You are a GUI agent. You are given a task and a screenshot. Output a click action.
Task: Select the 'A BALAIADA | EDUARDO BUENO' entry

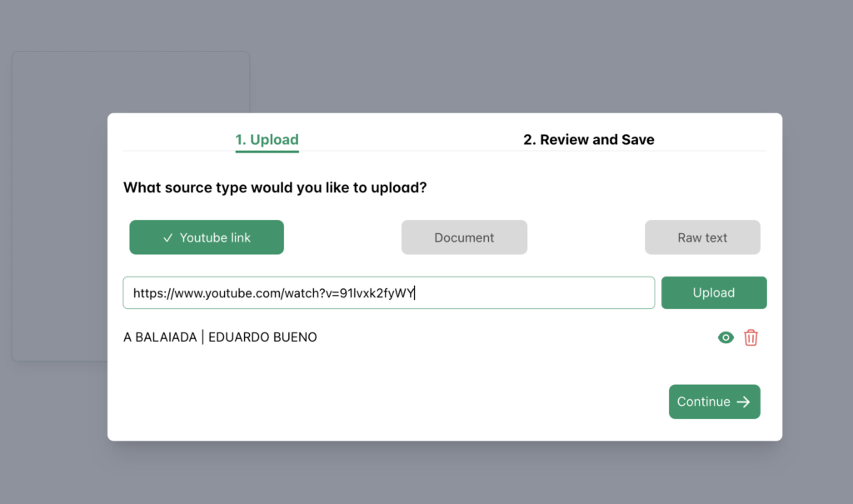(x=220, y=337)
